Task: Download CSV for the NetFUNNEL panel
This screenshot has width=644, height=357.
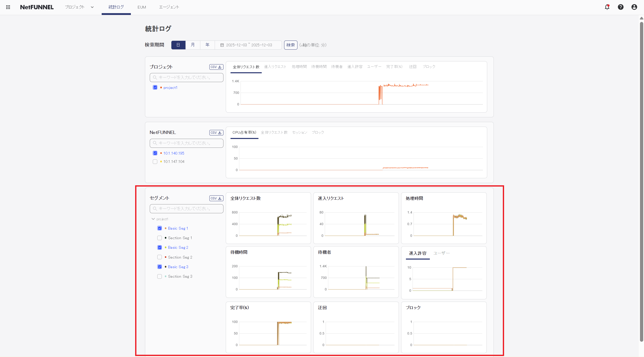Action: [216, 132]
